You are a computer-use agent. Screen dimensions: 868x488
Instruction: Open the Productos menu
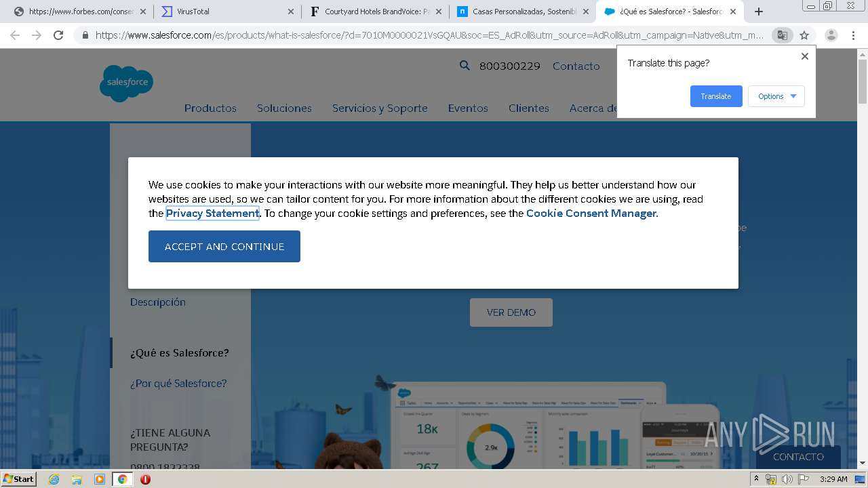click(x=210, y=108)
